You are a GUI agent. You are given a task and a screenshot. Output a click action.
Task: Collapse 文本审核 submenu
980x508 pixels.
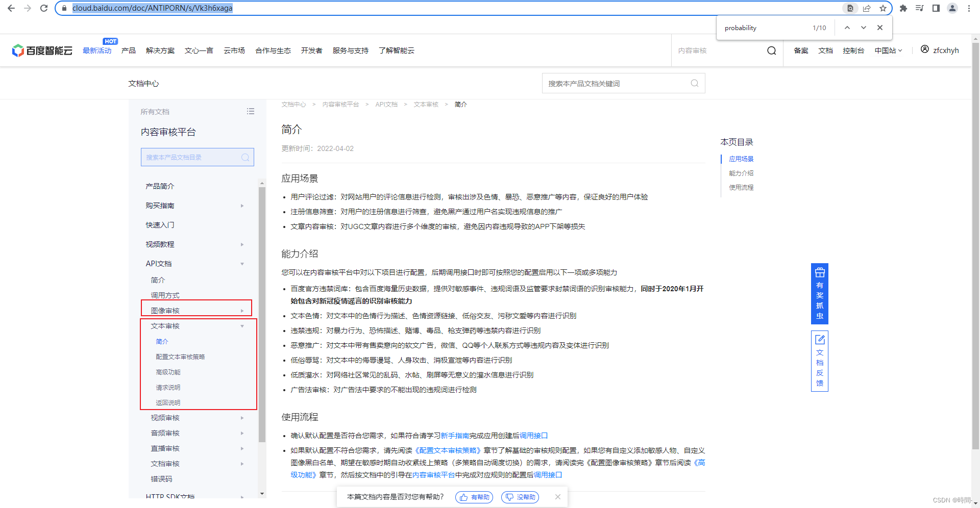[242, 326]
